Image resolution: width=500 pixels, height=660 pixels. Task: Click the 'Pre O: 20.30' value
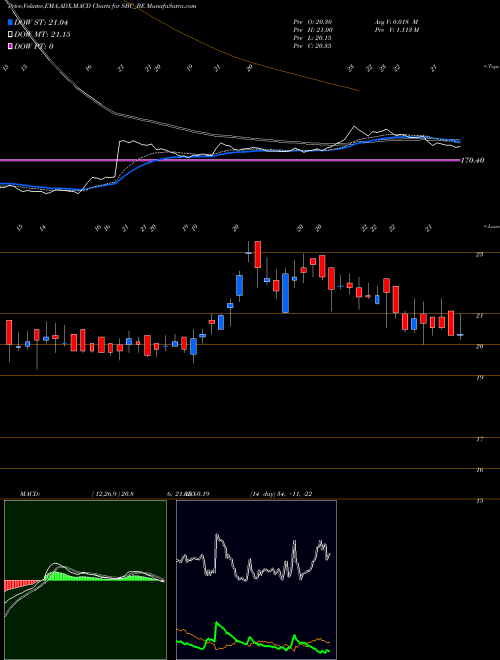(313, 22)
